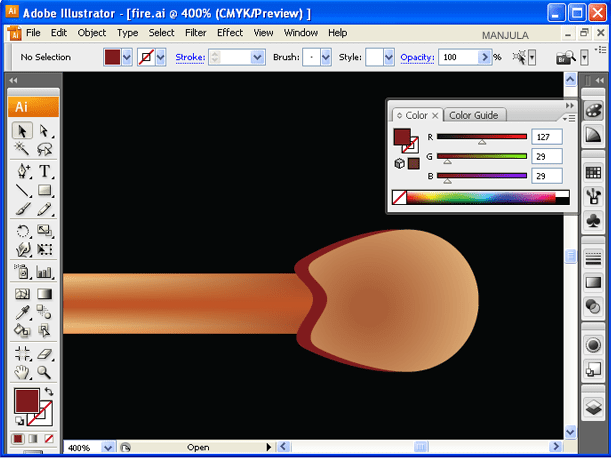Open Stroke panel lines icon
This screenshot has width=611, height=459.
593,258
